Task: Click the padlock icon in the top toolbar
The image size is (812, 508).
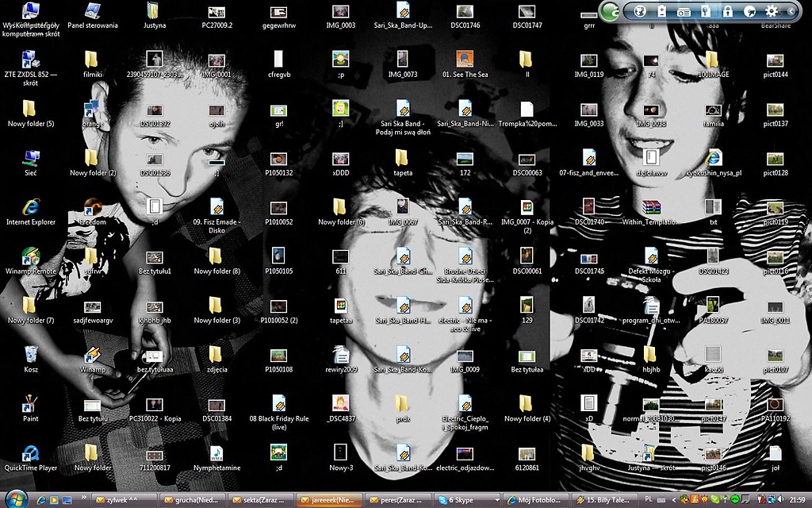Action: tap(727, 11)
